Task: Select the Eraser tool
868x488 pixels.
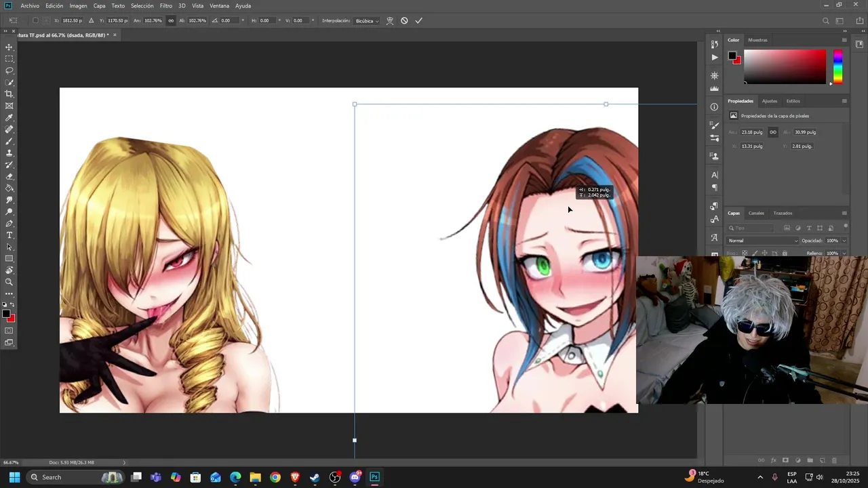Action: 9,176
